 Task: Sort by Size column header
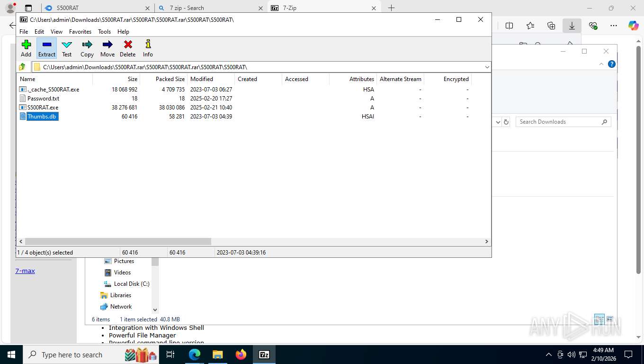tap(116, 79)
